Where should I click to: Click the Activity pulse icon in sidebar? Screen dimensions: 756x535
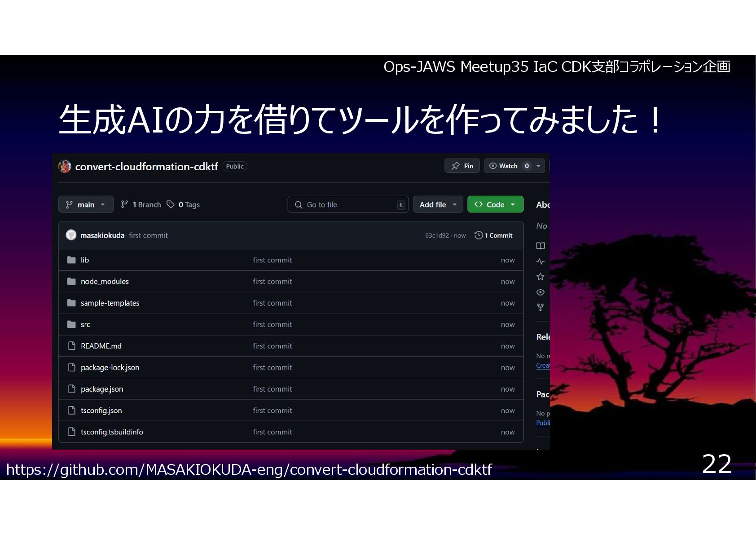[x=541, y=261]
